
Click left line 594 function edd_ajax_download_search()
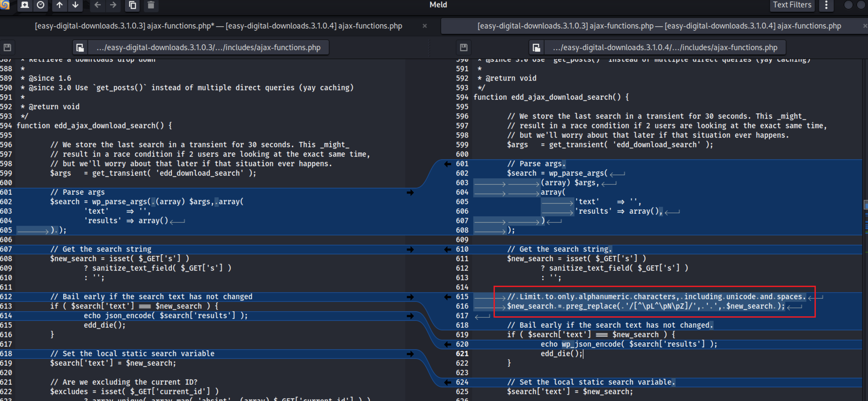tap(94, 126)
